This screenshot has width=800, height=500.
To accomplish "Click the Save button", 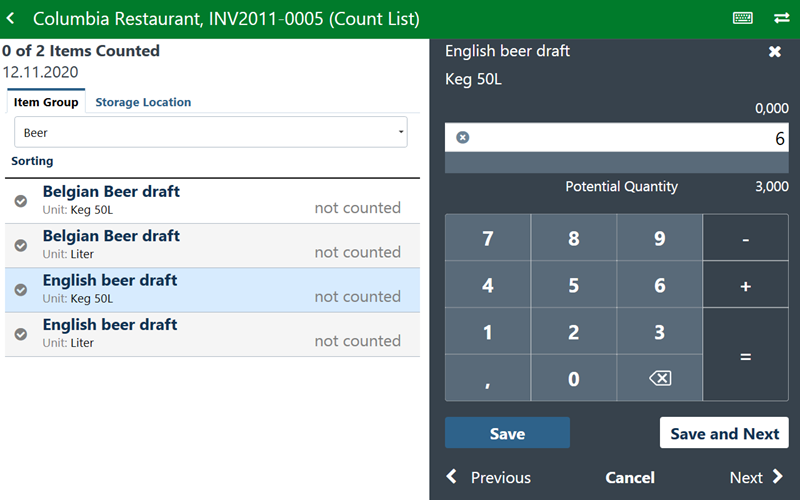I will click(x=507, y=433).
